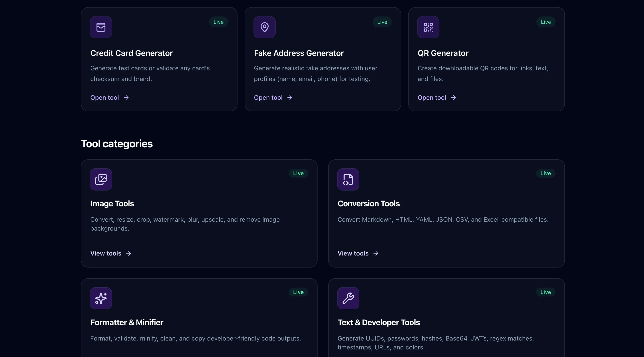Click the QR Generator code icon
Viewport: 644px width, 357px height.
point(428,27)
